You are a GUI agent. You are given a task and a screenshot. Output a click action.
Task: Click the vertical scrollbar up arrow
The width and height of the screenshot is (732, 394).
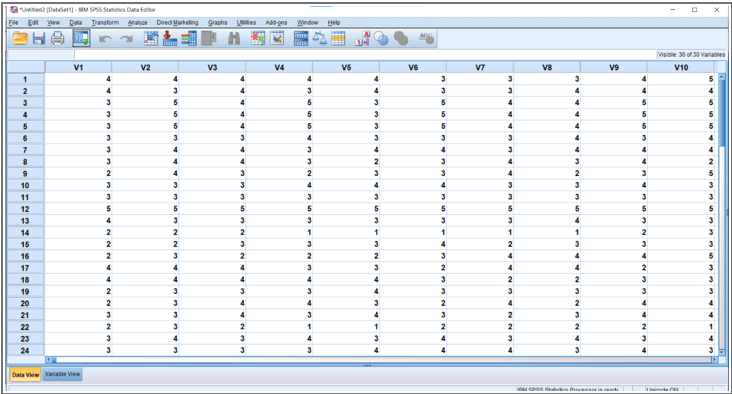(x=722, y=77)
